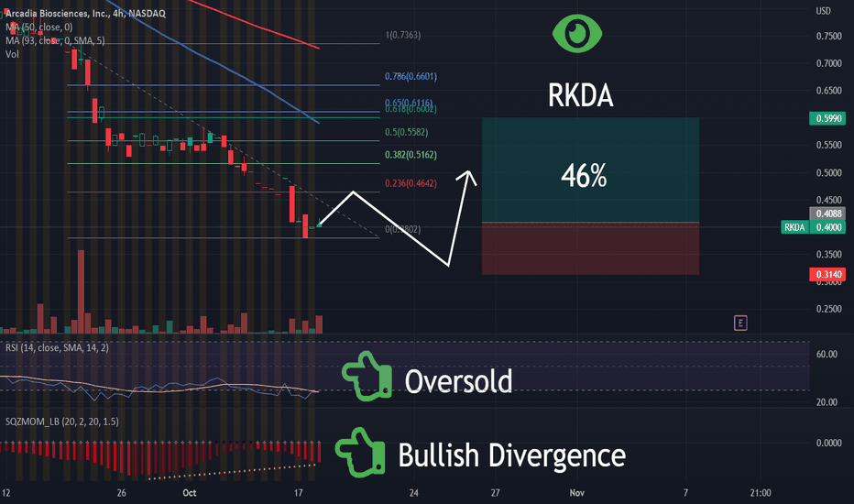Click the '17' date axis label
Screen dimensions: 854x504
click(x=298, y=493)
